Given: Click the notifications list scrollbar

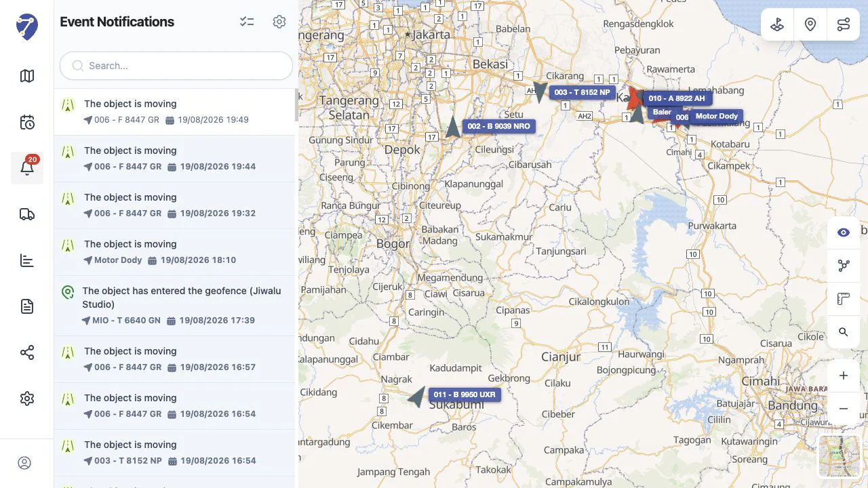Looking at the screenshot, I should [x=296, y=105].
